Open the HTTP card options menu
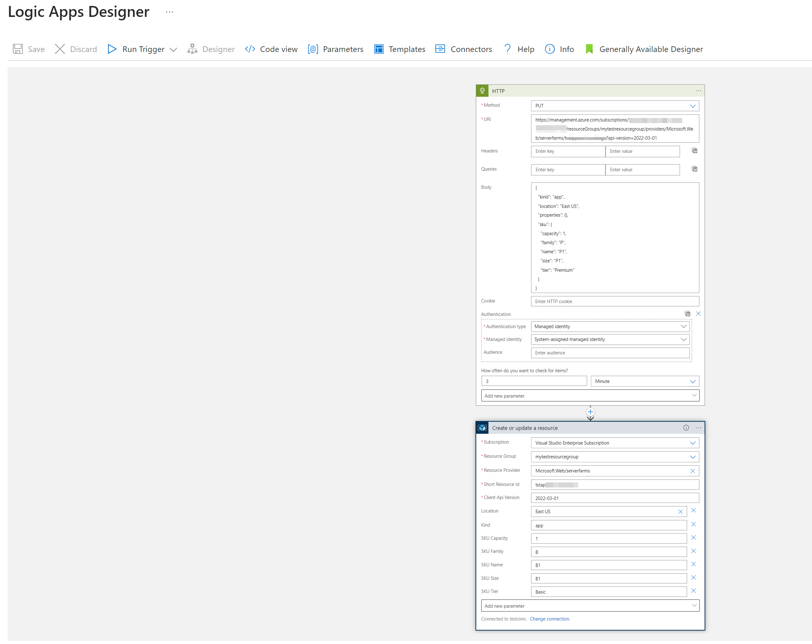812x644 pixels. 698,91
